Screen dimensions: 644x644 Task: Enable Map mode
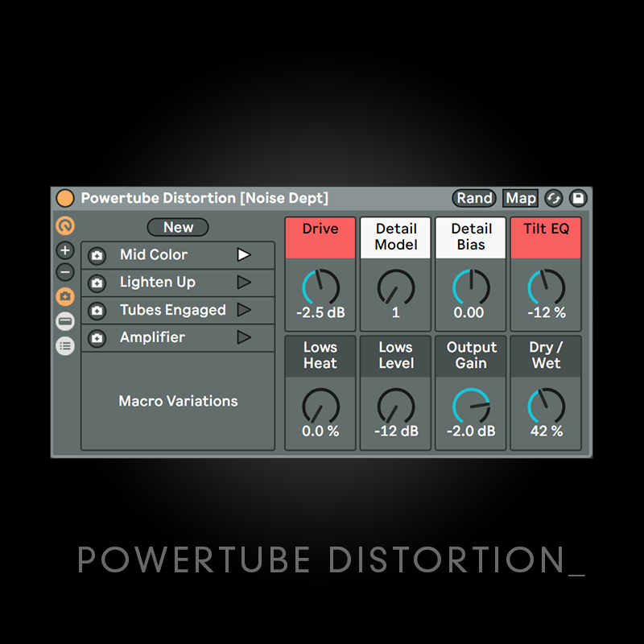point(519,198)
